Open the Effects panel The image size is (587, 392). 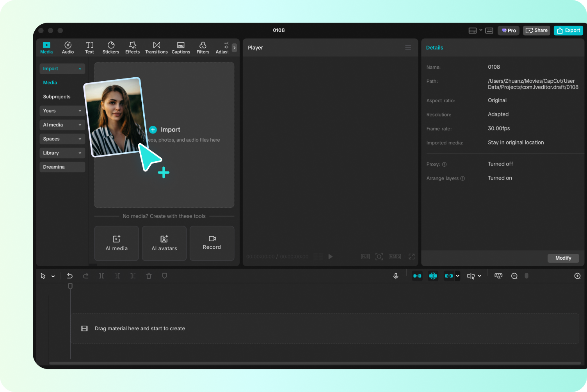click(132, 47)
